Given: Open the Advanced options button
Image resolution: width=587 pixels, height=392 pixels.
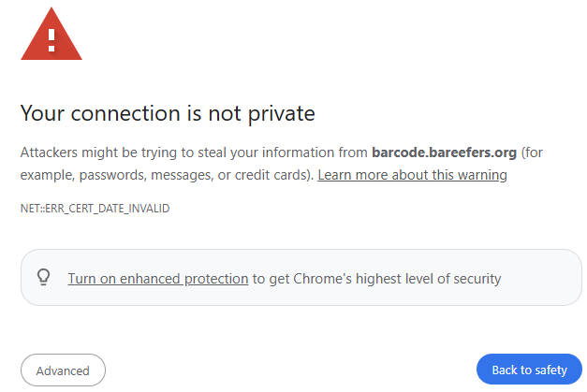Looking at the screenshot, I should point(63,370).
